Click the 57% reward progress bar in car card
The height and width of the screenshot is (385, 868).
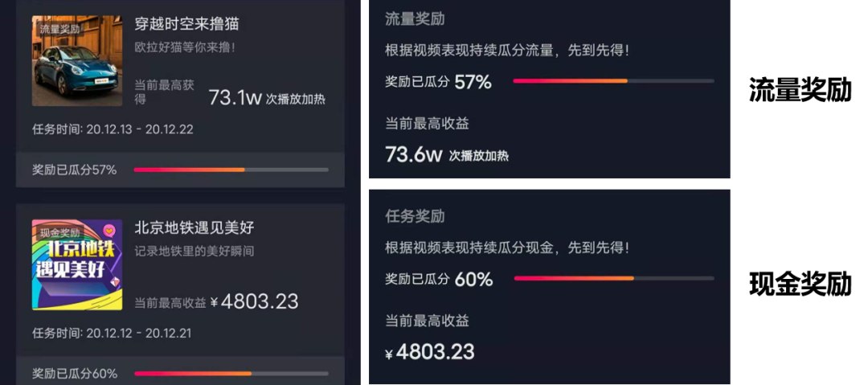click(x=231, y=170)
